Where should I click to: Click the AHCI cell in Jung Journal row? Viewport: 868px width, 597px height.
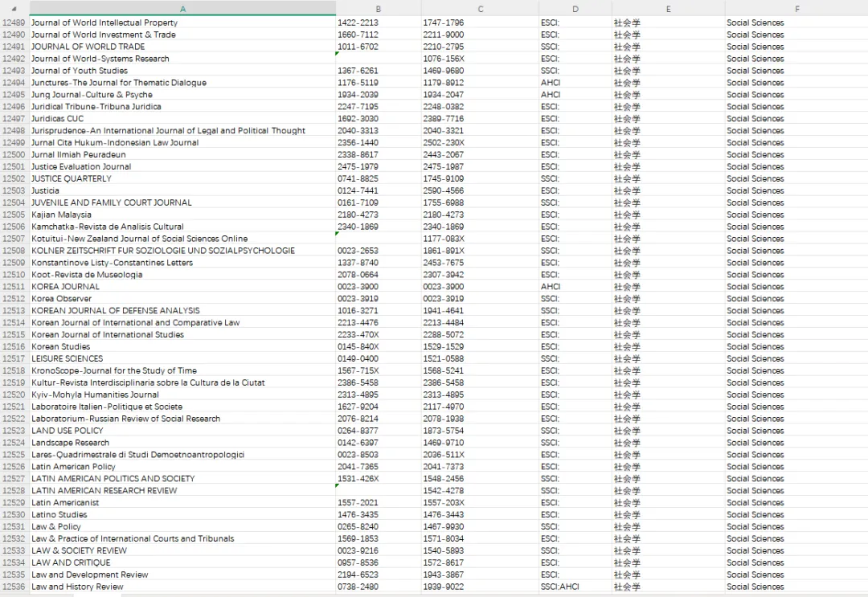(575, 95)
